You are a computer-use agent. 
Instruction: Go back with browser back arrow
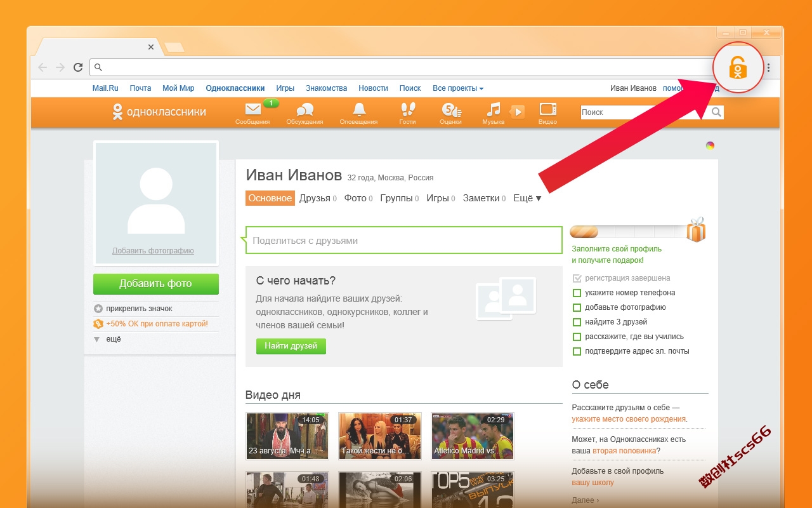coord(43,67)
